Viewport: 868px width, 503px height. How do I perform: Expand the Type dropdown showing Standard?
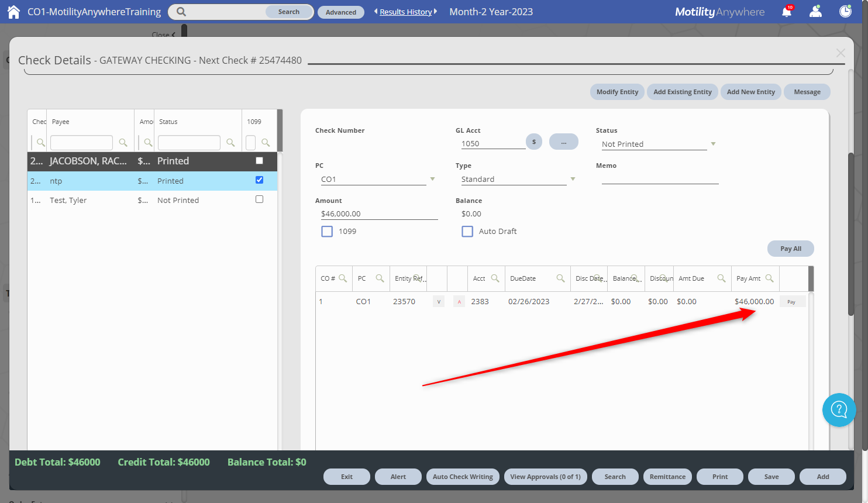click(x=573, y=179)
